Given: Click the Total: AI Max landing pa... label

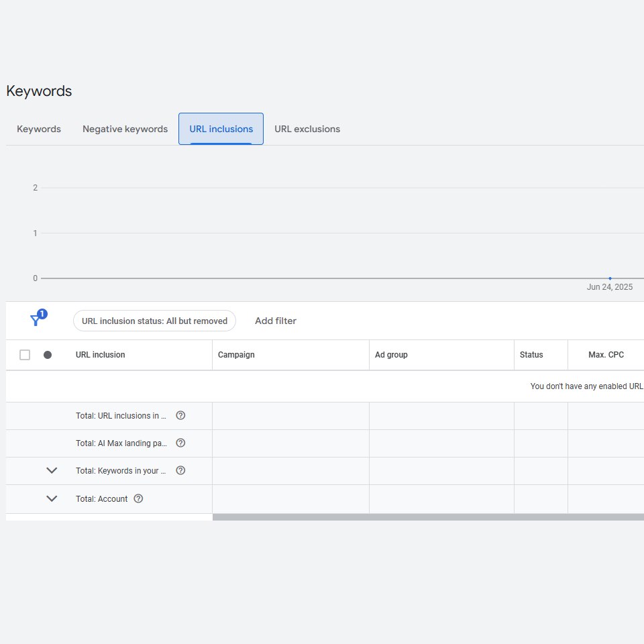Looking at the screenshot, I should point(121,443).
